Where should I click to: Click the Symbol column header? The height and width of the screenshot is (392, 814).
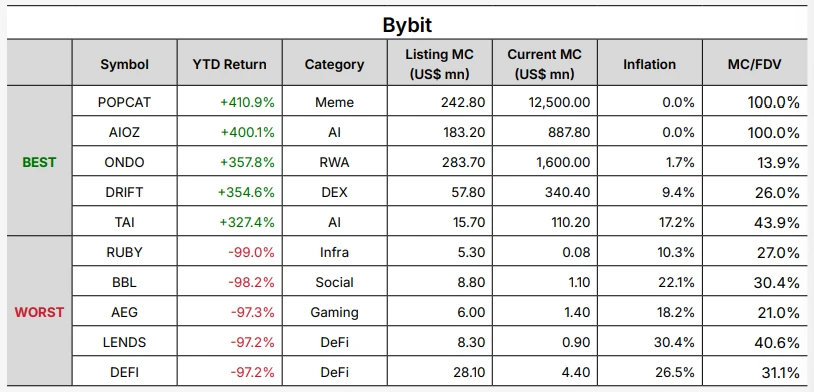(x=125, y=63)
